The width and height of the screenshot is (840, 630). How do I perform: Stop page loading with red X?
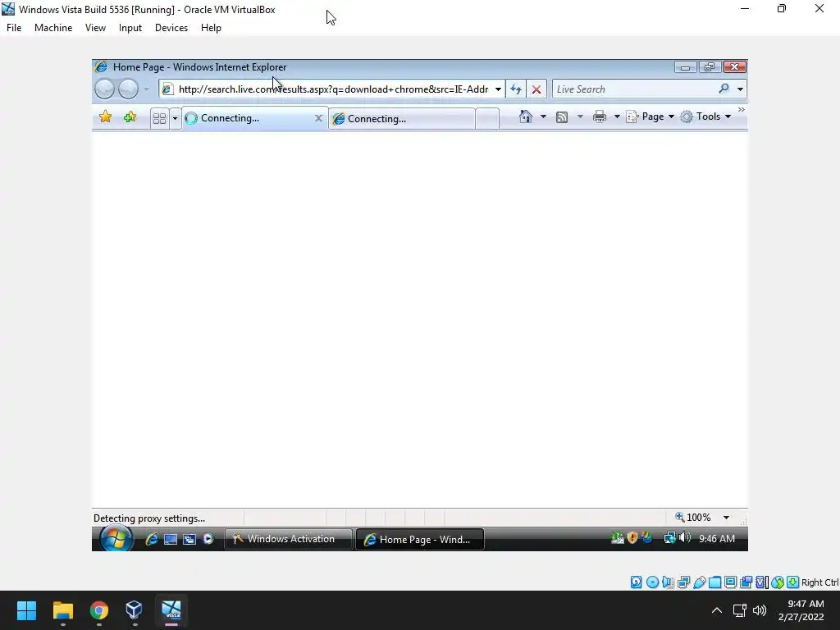pyautogui.click(x=536, y=89)
